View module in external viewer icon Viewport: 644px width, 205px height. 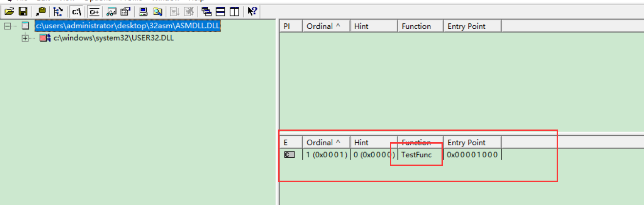pos(112,11)
